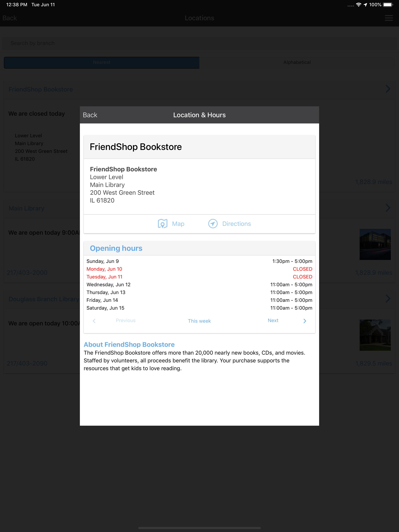Open Douglass Branch Library in background list
Image resolution: width=399 pixels, height=532 pixels.
[x=44, y=299]
